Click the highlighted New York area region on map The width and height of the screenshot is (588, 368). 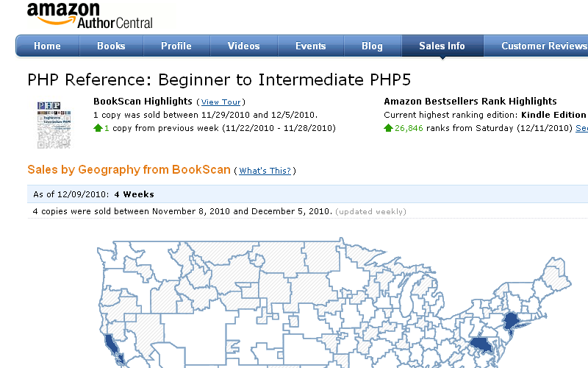511,322
